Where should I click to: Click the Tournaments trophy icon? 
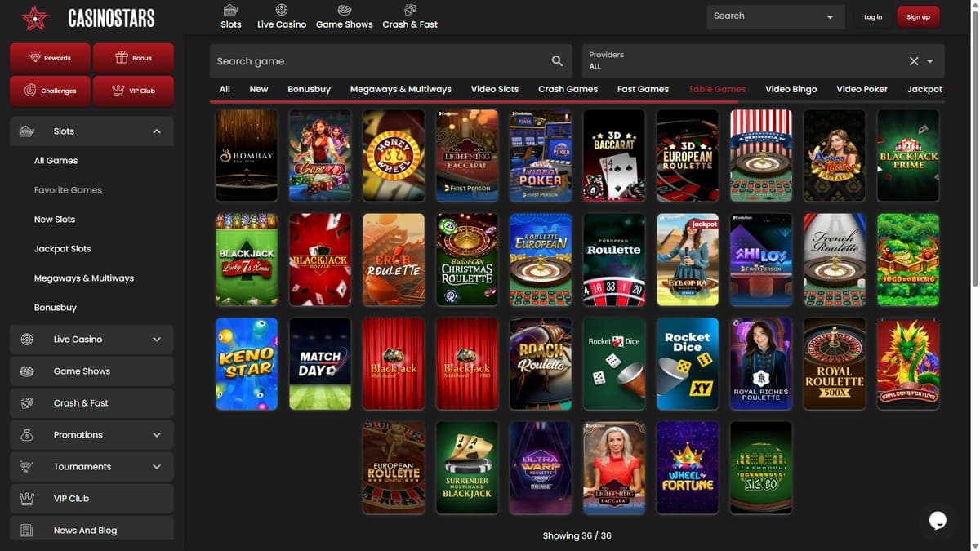tap(27, 467)
